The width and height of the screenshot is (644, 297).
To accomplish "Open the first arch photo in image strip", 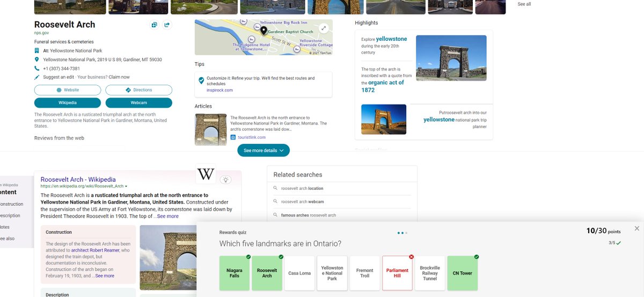I will click(70, 7).
